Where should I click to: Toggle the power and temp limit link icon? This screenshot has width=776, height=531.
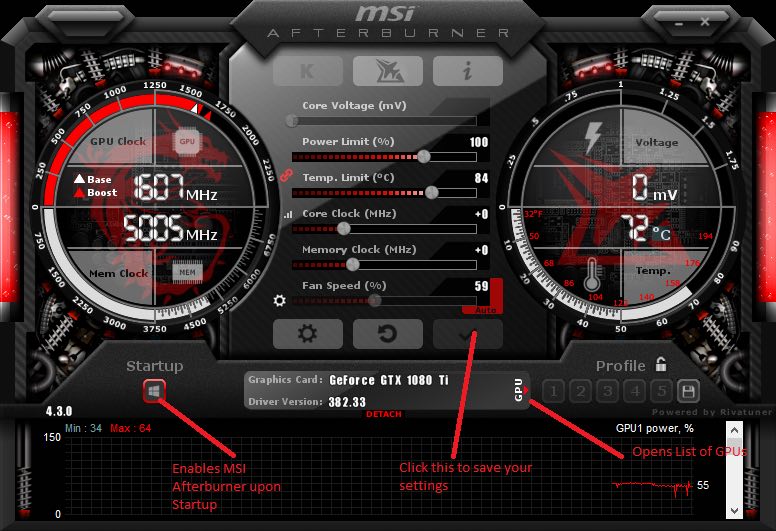(286, 175)
